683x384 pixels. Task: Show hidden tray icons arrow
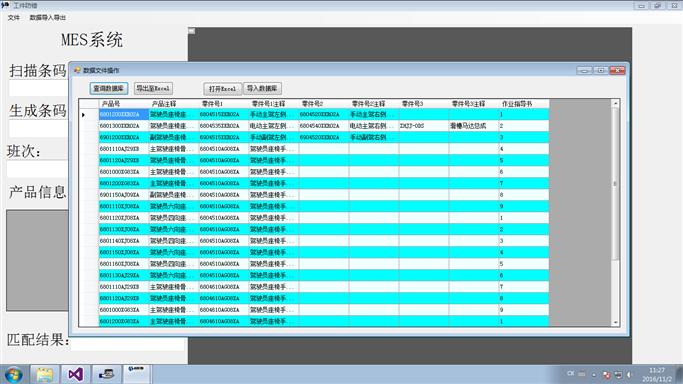(594, 374)
